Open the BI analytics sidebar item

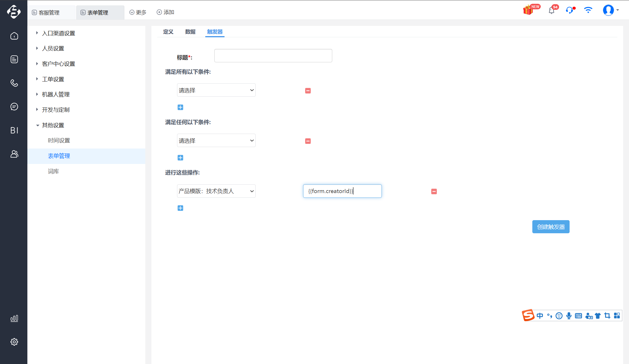[x=14, y=130]
